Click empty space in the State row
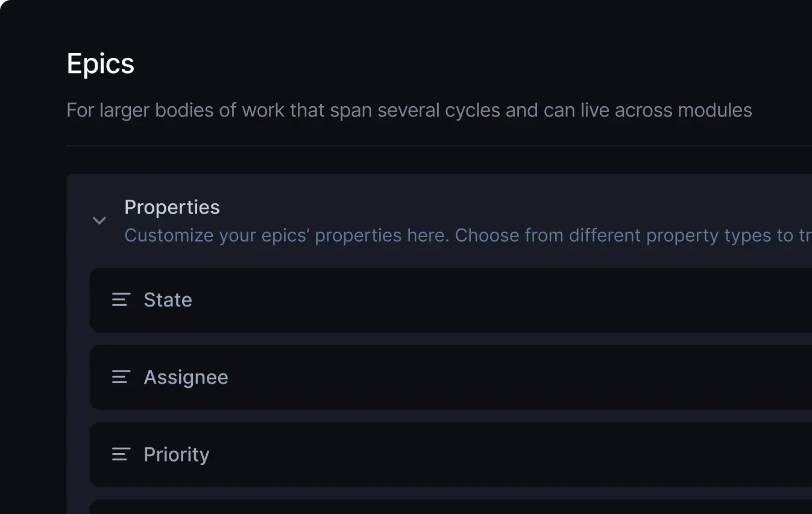 click(x=482, y=300)
